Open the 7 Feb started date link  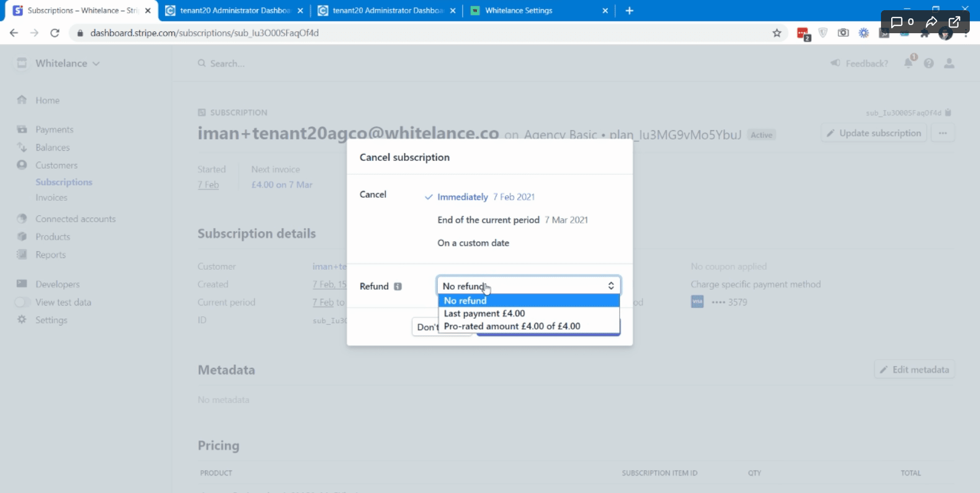coord(208,184)
